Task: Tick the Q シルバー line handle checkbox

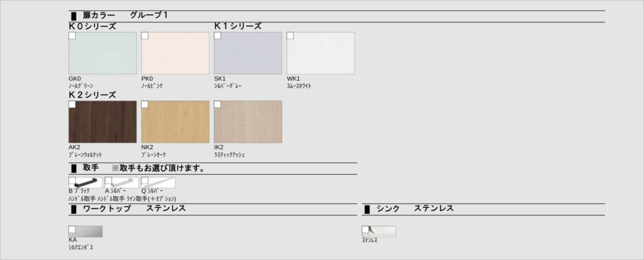Action: tap(144, 180)
